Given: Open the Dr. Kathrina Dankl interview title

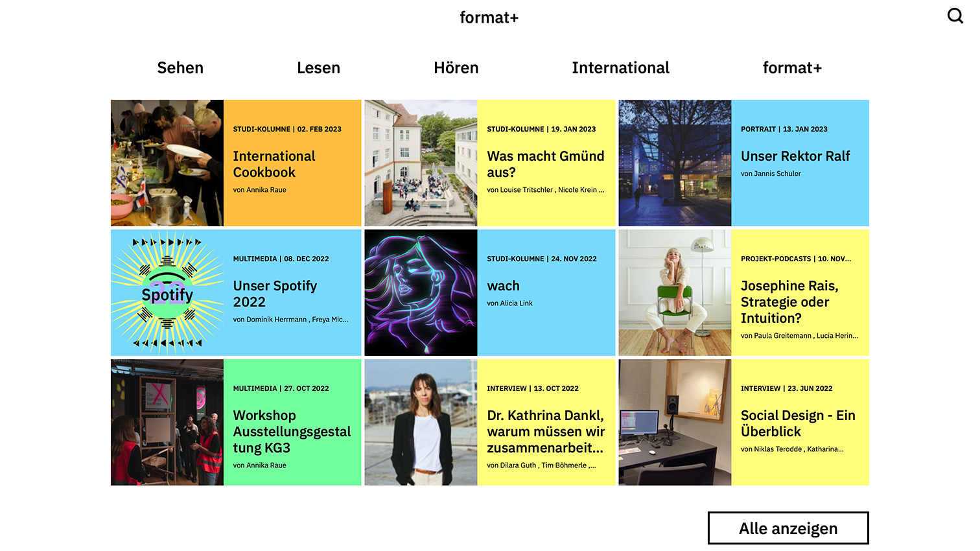Looking at the screenshot, I should [546, 432].
